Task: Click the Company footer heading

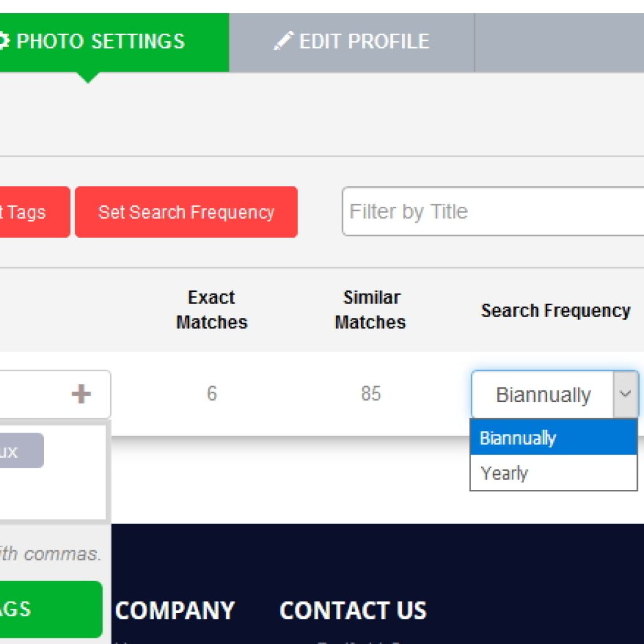Action: click(175, 610)
